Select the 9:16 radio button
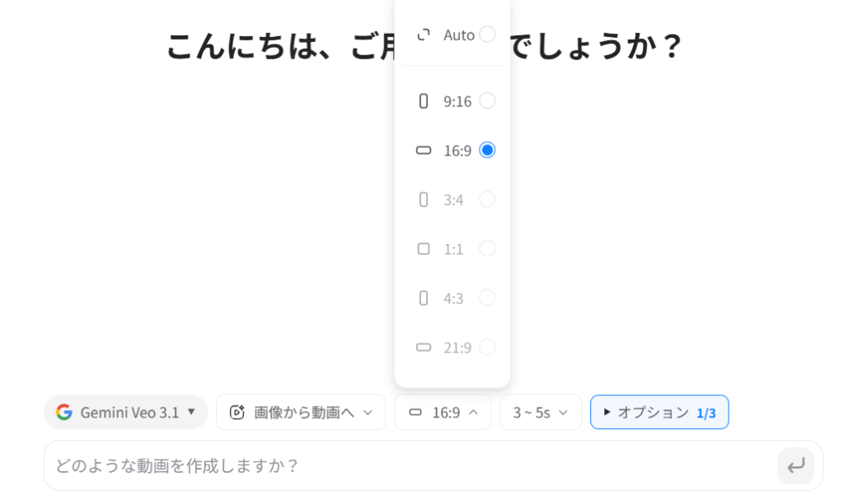This screenshot has width=844, height=504. pos(487,101)
